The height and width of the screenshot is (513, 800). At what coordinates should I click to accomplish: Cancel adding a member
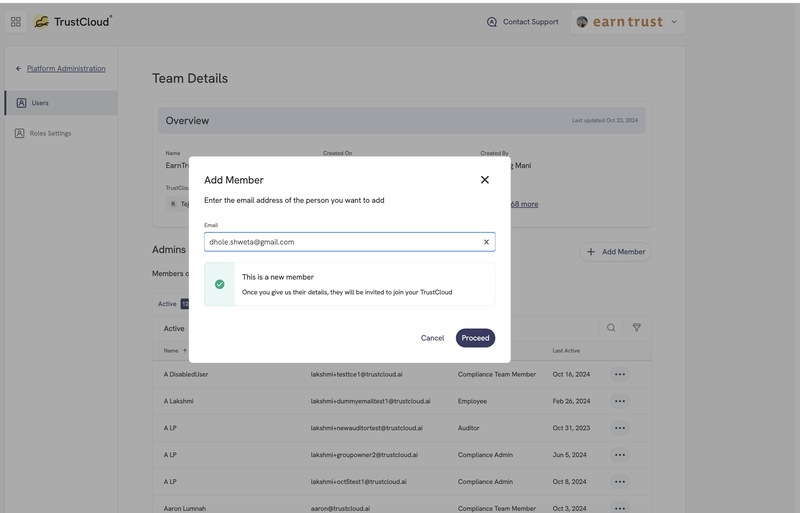click(432, 338)
